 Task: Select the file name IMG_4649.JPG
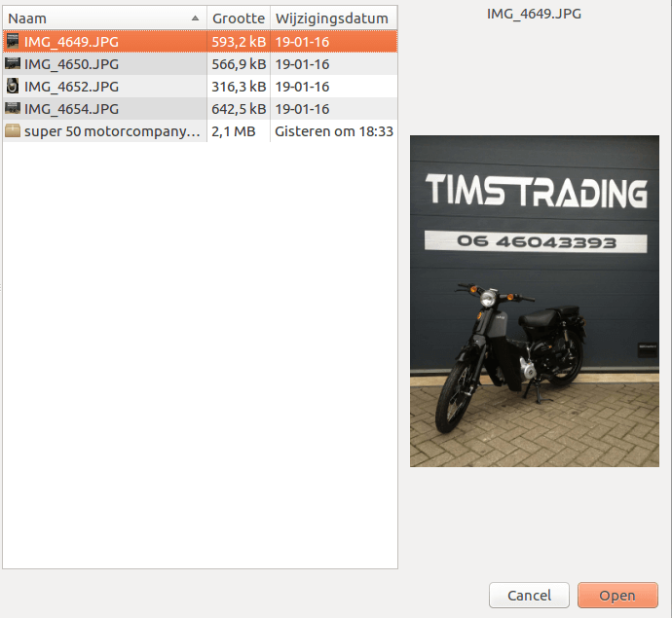tap(71, 42)
